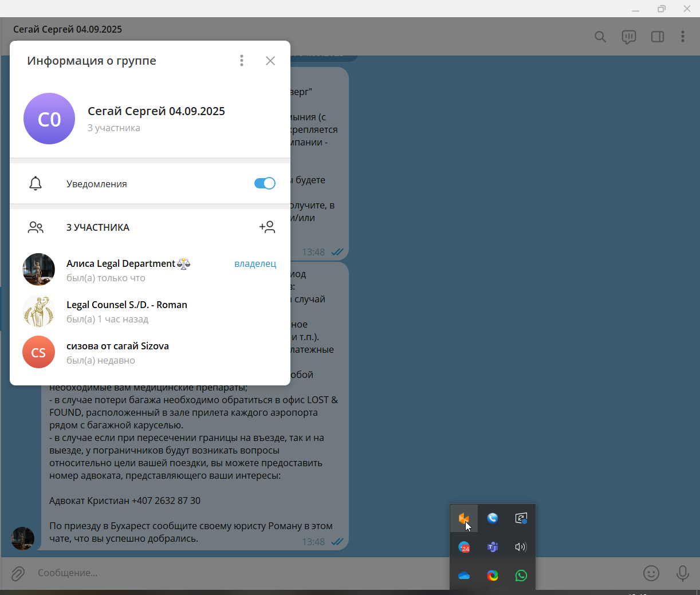
Task: Open the display sync tray icon
Action: click(521, 518)
